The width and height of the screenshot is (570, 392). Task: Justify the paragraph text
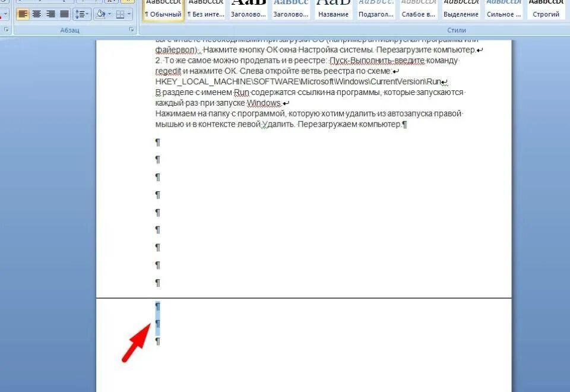[x=64, y=14]
